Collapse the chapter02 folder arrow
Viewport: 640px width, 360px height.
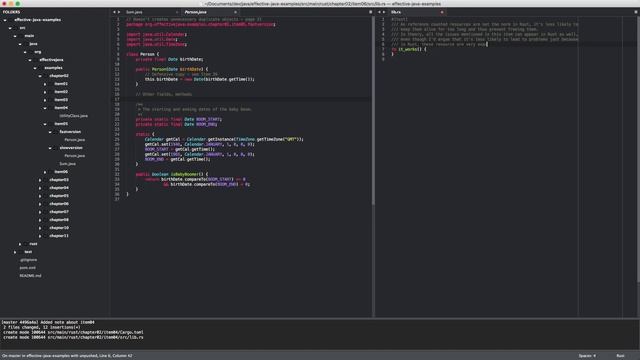click(x=40, y=76)
